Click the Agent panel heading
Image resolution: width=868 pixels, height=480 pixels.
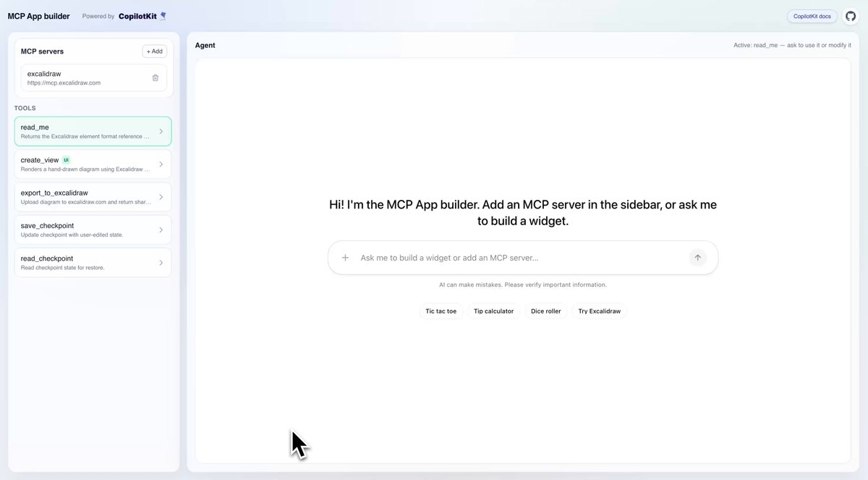coord(205,46)
